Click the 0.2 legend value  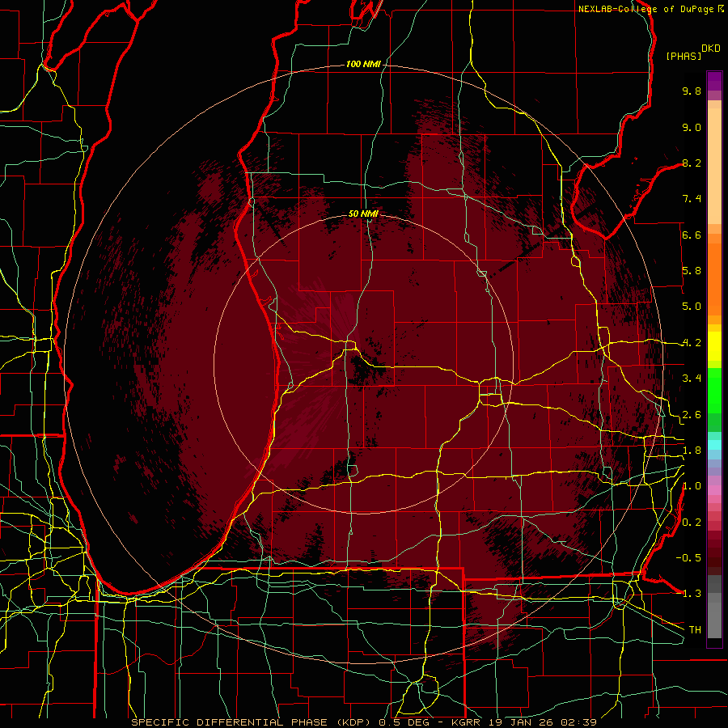tap(692, 523)
